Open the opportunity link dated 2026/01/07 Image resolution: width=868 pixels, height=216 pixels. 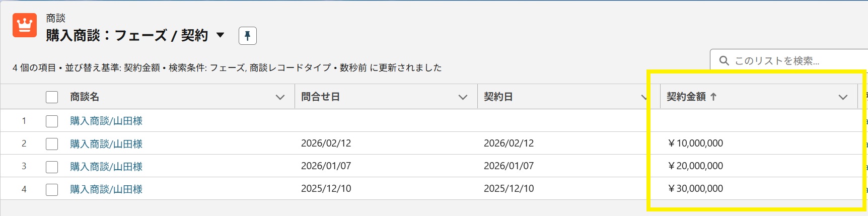coord(106,167)
